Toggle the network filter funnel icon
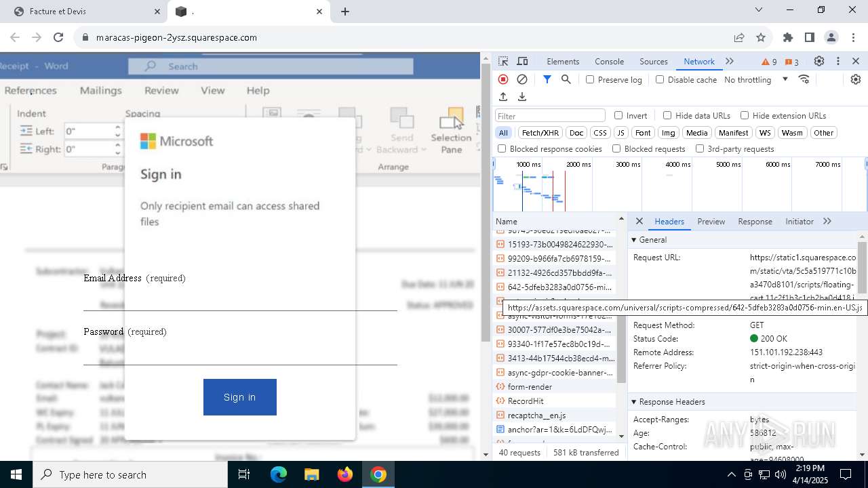Image resolution: width=868 pixels, height=488 pixels. [547, 79]
